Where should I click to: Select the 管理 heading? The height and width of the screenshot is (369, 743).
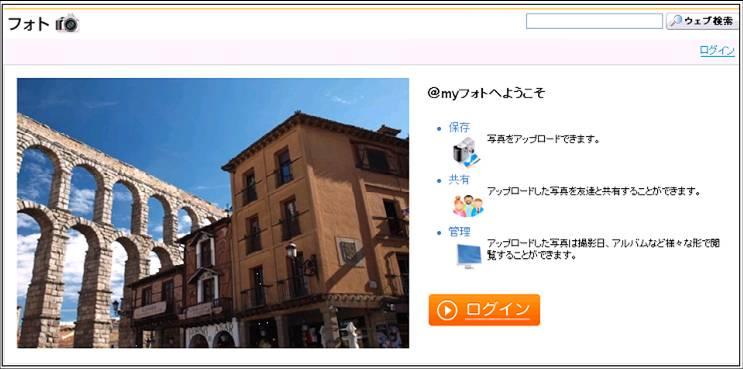459,232
